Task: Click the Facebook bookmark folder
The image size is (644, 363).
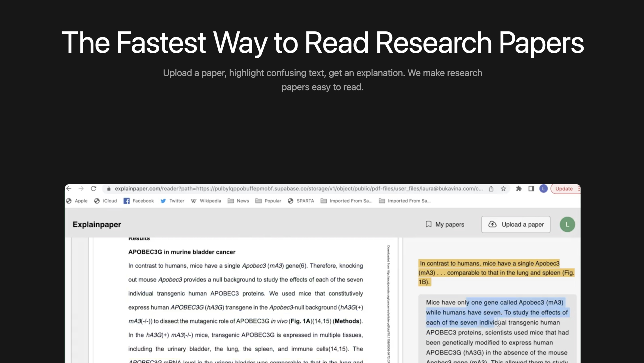Action: pos(139,201)
